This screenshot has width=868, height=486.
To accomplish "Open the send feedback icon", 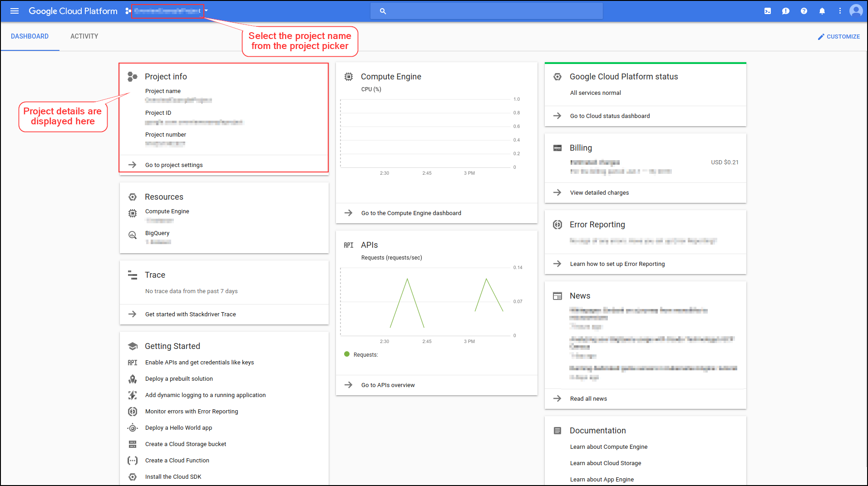I will 785,11.
